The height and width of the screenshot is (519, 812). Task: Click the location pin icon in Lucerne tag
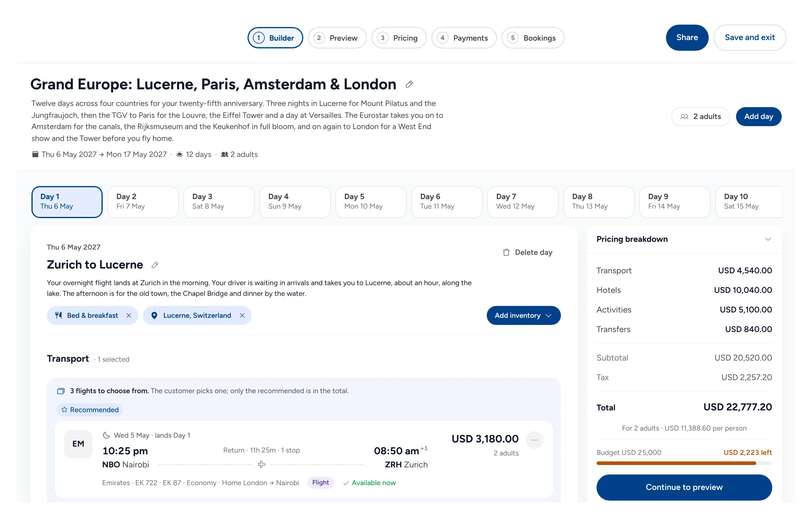click(154, 315)
